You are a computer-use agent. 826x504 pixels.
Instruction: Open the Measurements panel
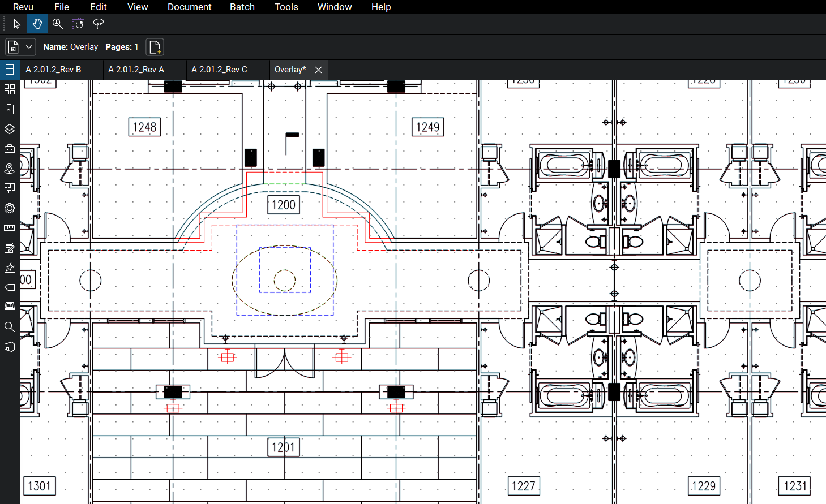click(x=10, y=227)
